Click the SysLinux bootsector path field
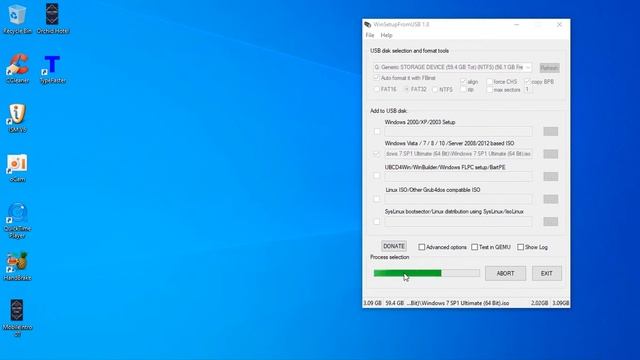Image resolution: width=640 pixels, height=360 pixels. point(458,222)
